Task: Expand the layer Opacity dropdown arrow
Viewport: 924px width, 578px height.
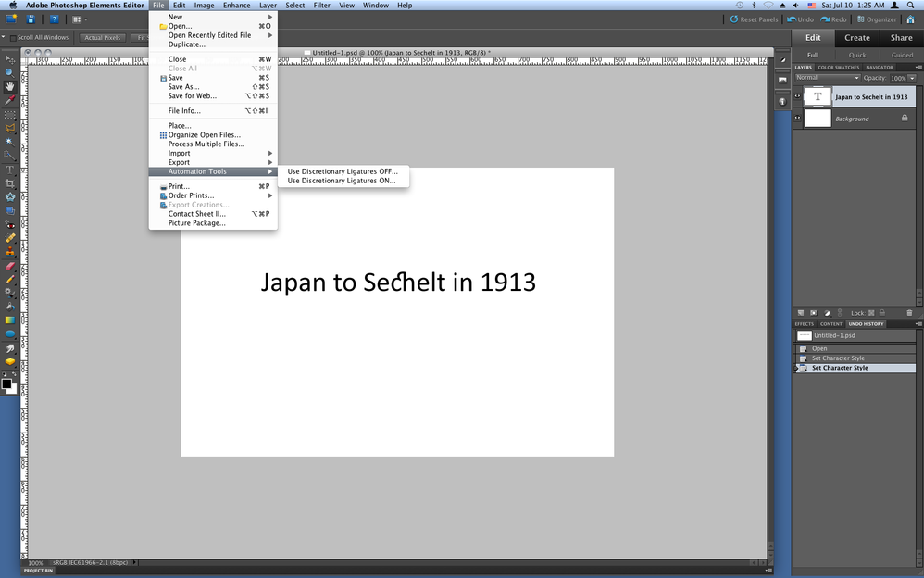Action: tap(911, 78)
